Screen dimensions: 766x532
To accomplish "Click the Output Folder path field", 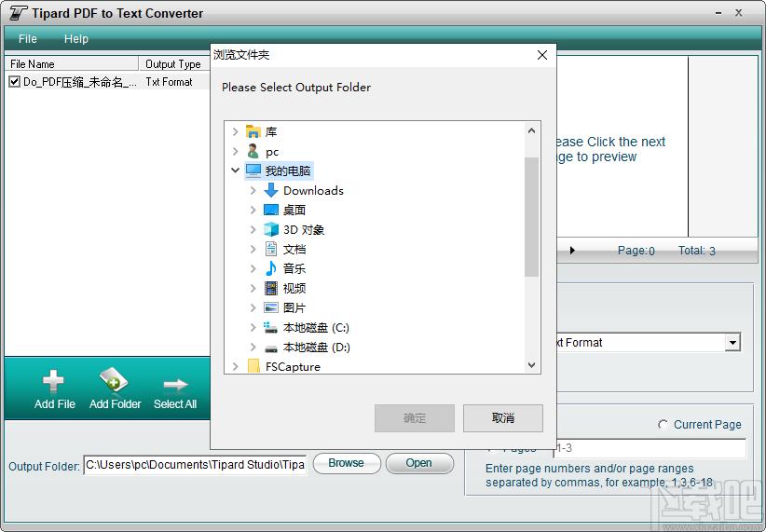I will pos(195,465).
